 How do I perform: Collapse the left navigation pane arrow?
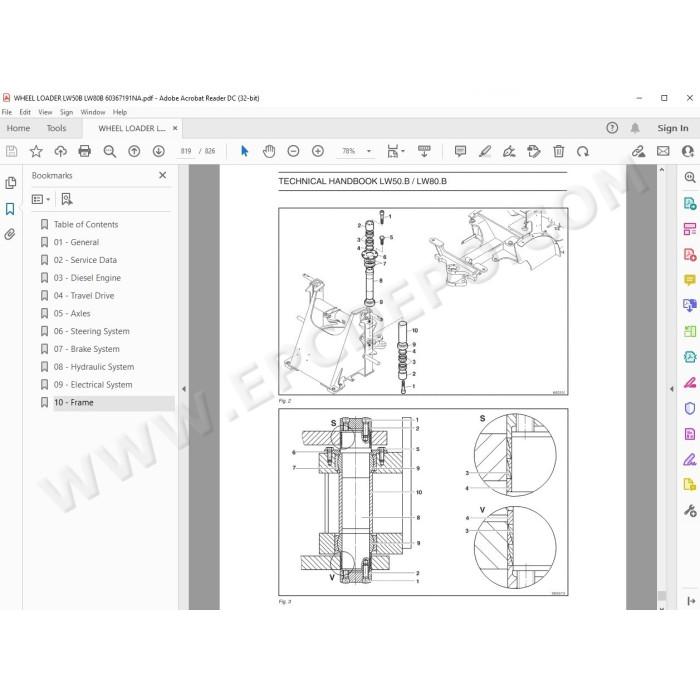[183, 389]
